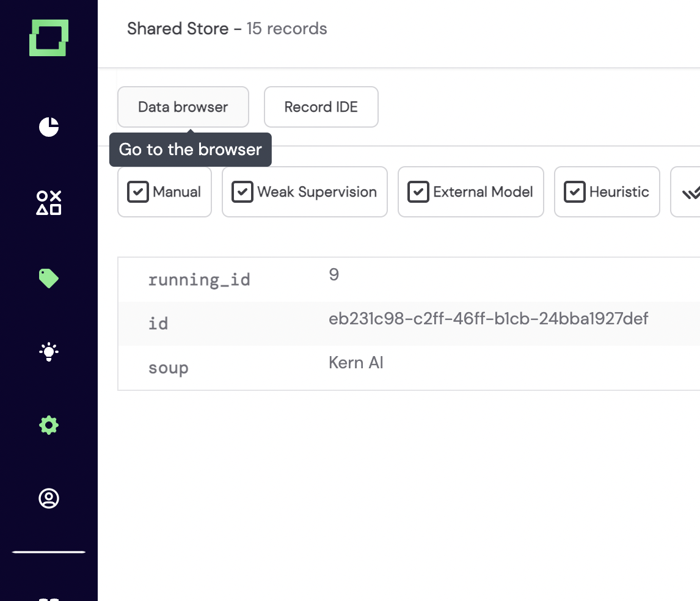Click the Go to the browser tooltip

pyautogui.click(x=190, y=150)
